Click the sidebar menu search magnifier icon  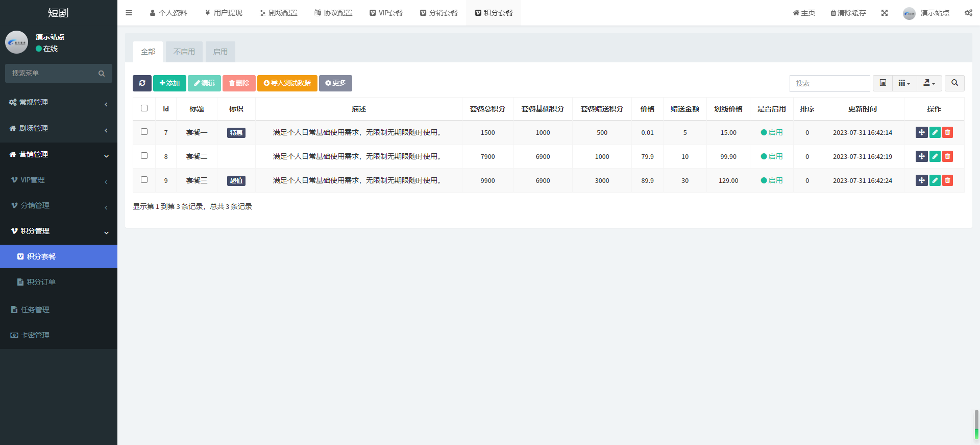102,74
